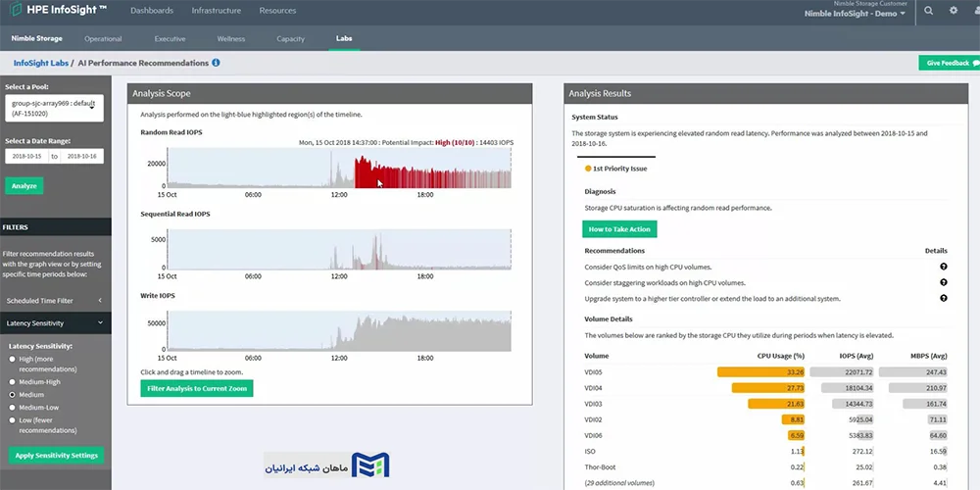Image resolution: width=980 pixels, height=490 pixels.
Task: Select High latency sensitivity option
Action: [x=13, y=360]
